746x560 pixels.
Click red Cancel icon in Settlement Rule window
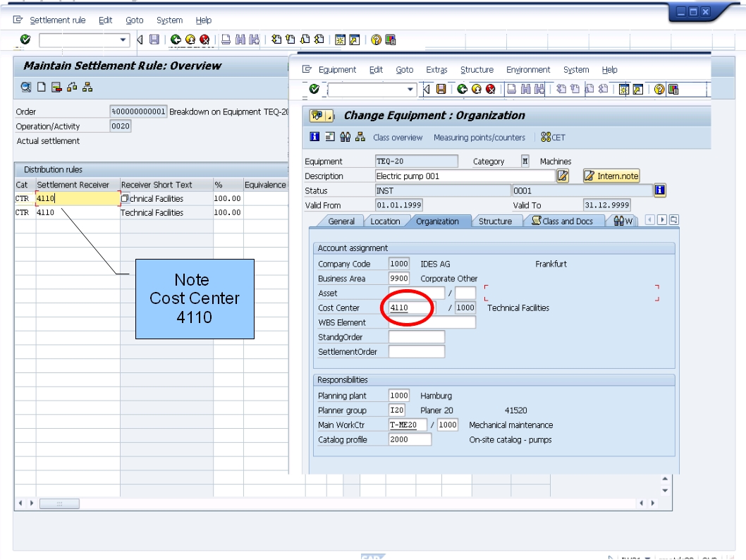click(x=204, y=40)
